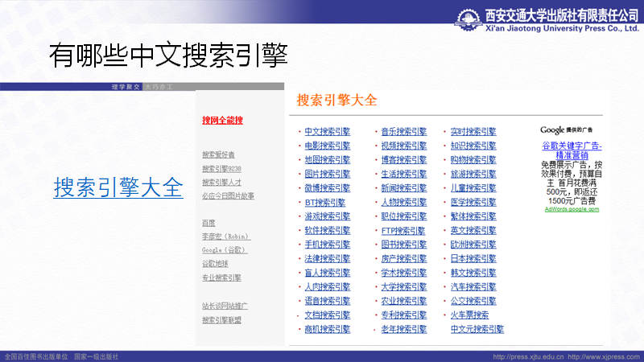Open 地图搜索引擎 link
Screen dimensions: 644x362
328,159
